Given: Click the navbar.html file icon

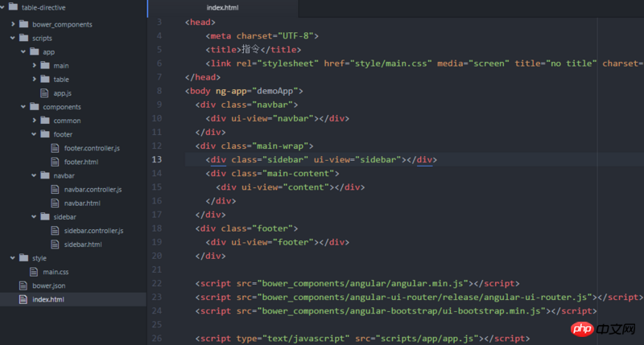Looking at the screenshot, I should (55, 203).
